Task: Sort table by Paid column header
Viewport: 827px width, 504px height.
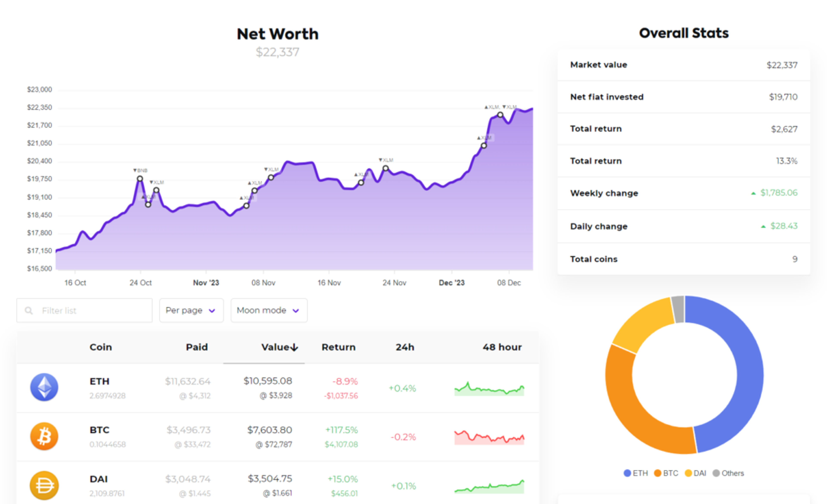Action: 197,347
